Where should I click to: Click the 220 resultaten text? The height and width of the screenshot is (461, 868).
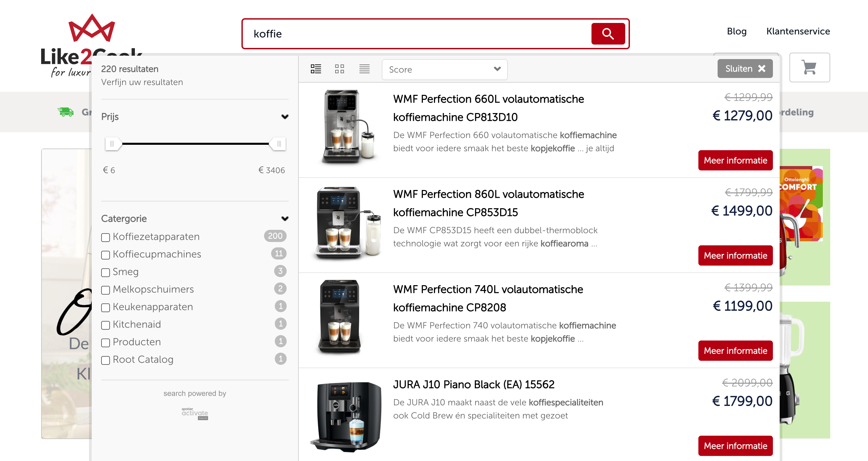click(130, 69)
